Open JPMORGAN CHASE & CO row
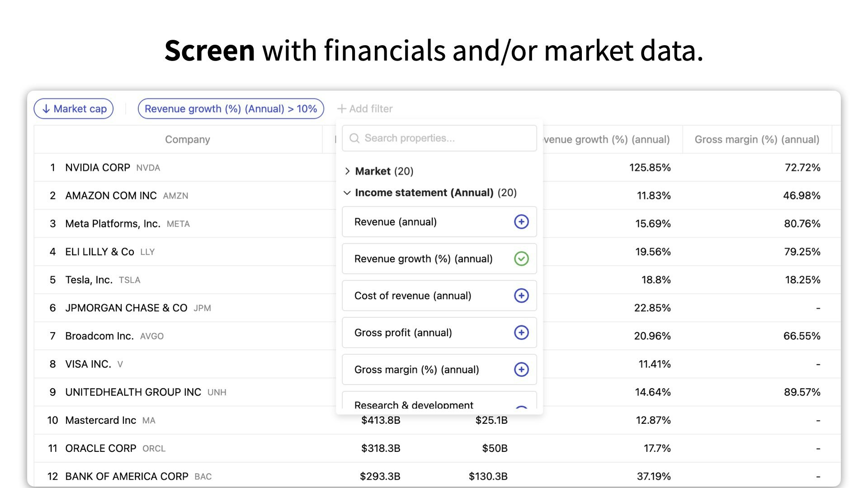Screen dimensions: 868x488 click(x=437, y=308)
